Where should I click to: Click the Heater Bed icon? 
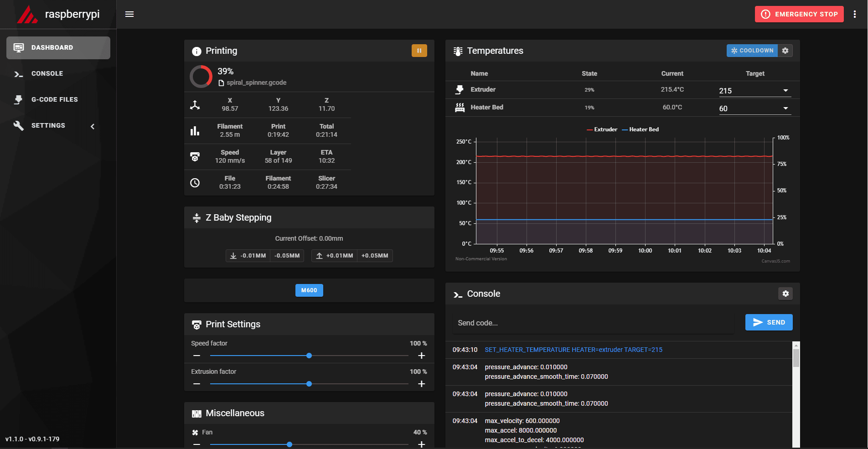(460, 108)
